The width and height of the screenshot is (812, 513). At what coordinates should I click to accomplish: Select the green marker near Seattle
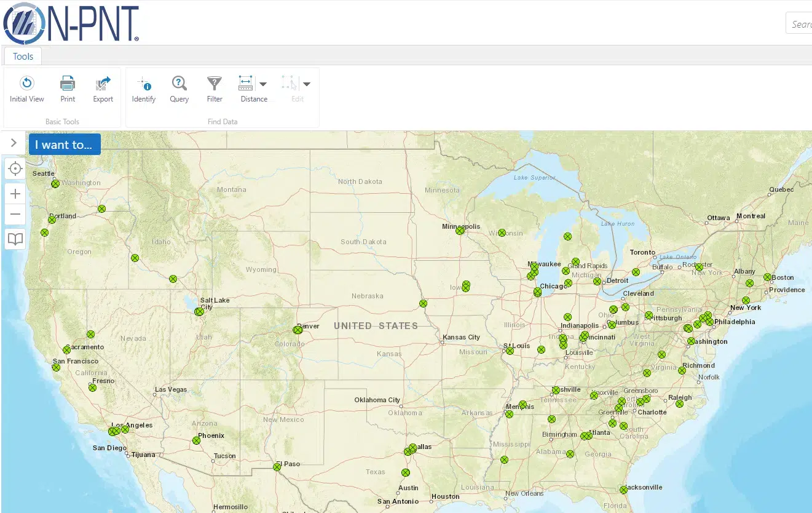(x=55, y=183)
